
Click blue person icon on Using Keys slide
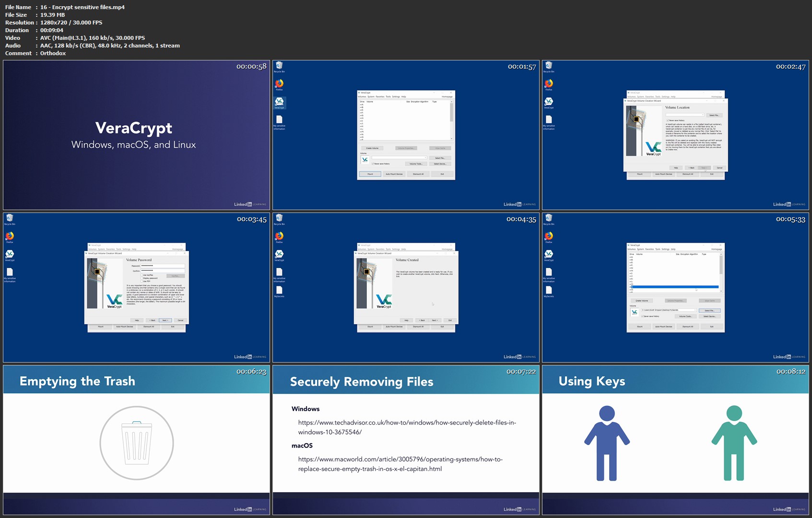607,443
